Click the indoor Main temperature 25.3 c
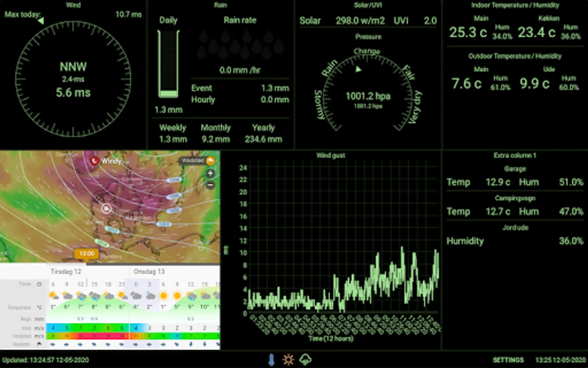The height and width of the screenshot is (368, 588). [x=468, y=32]
